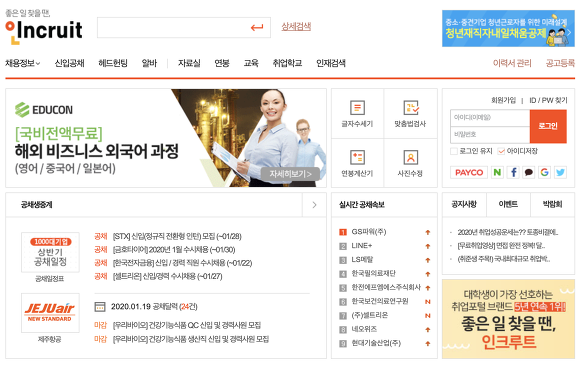The image size is (580, 368).
Task: Open the 연봉계산기 salary calculator tool
Action: pos(357,163)
